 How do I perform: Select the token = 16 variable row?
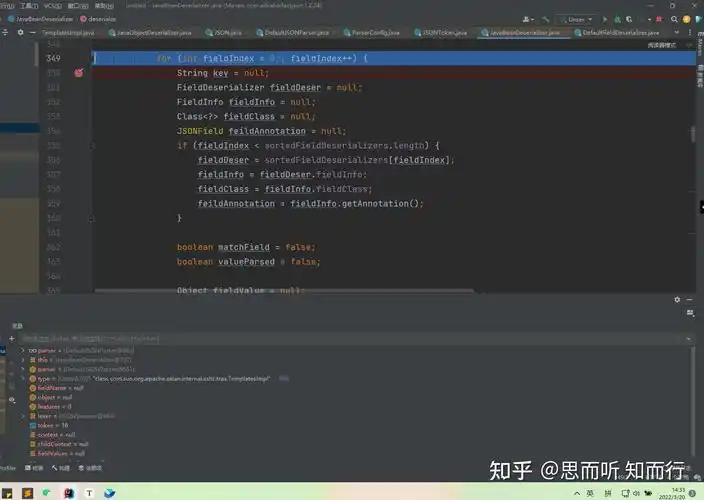click(49, 425)
